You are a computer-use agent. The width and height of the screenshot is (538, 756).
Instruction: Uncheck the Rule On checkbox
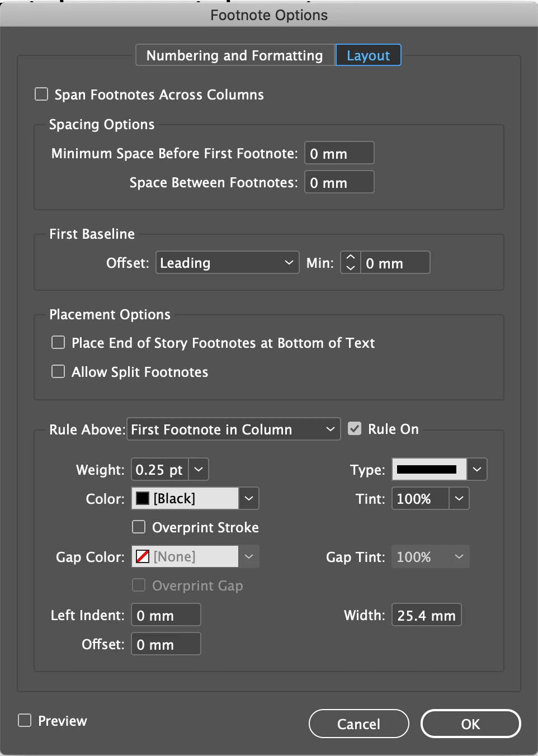[355, 429]
